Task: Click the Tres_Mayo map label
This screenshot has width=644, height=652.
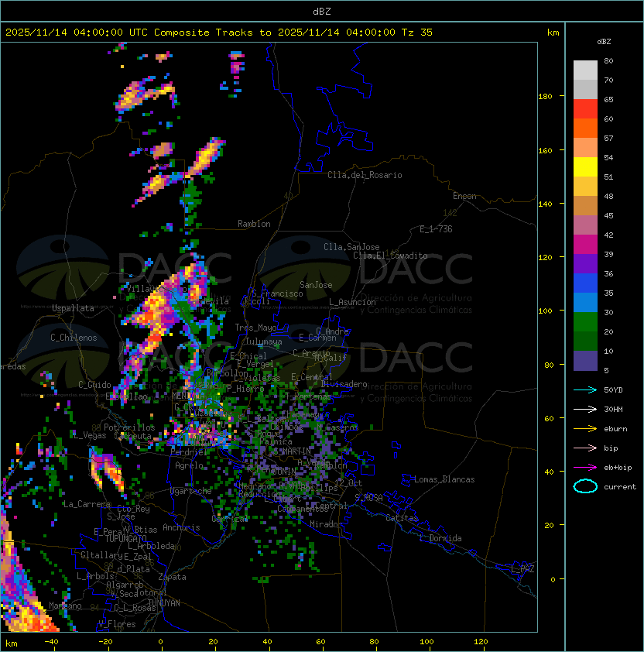Action: coord(255,328)
